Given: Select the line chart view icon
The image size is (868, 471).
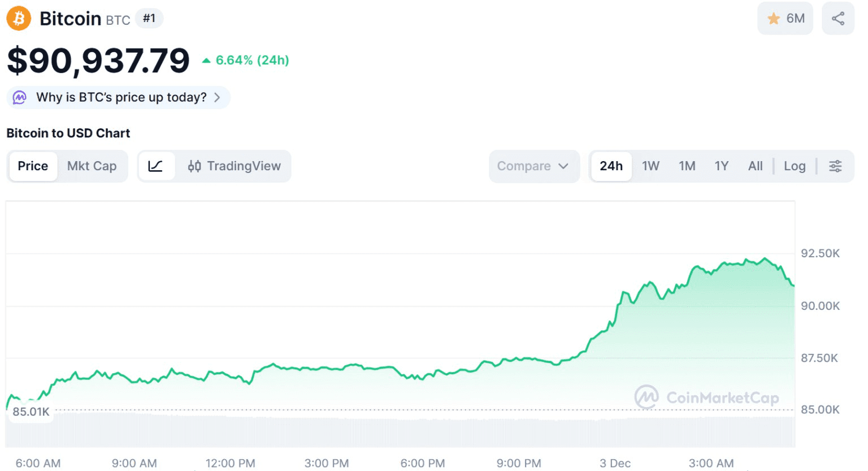Looking at the screenshot, I should pyautogui.click(x=155, y=166).
